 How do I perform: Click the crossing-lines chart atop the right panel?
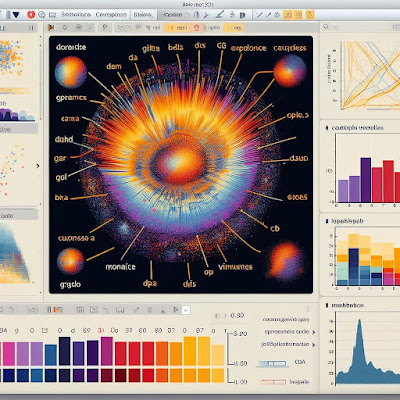370,76
